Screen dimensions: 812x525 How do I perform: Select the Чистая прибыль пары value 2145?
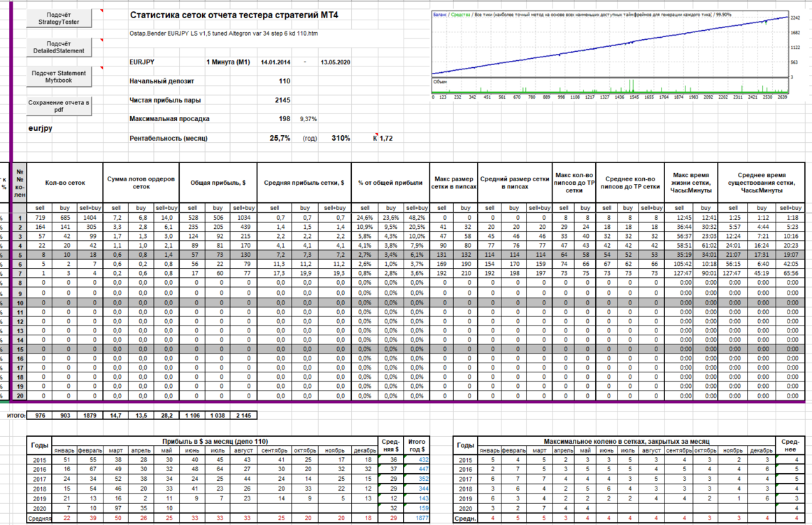tap(283, 100)
